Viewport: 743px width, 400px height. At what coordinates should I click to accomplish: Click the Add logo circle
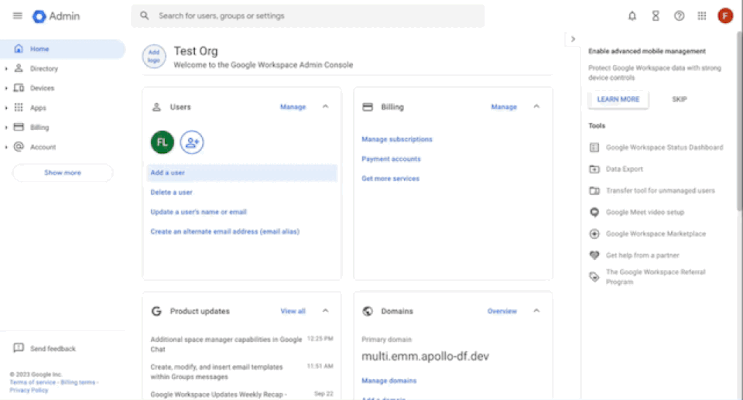(x=154, y=56)
